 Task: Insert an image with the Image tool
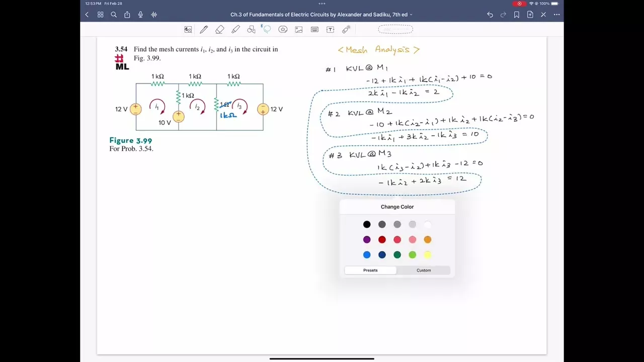[x=299, y=30]
